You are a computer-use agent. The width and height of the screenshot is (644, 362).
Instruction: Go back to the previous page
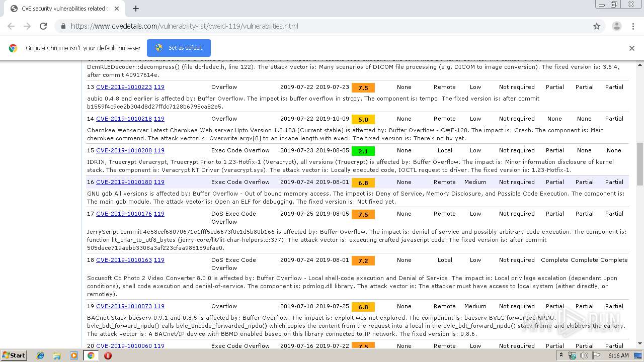pyautogui.click(x=11, y=26)
